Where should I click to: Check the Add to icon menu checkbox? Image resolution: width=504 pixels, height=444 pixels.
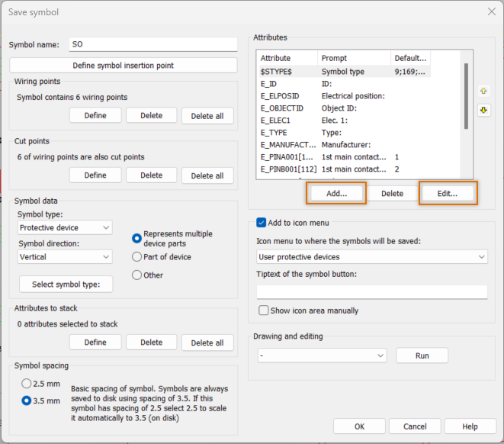click(261, 223)
